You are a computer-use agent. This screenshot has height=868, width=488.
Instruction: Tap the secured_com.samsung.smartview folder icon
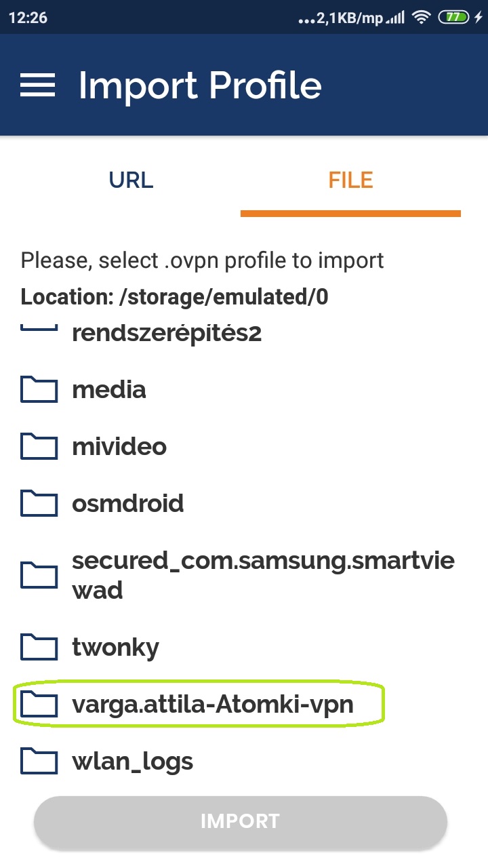pyautogui.click(x=39, y=576)
